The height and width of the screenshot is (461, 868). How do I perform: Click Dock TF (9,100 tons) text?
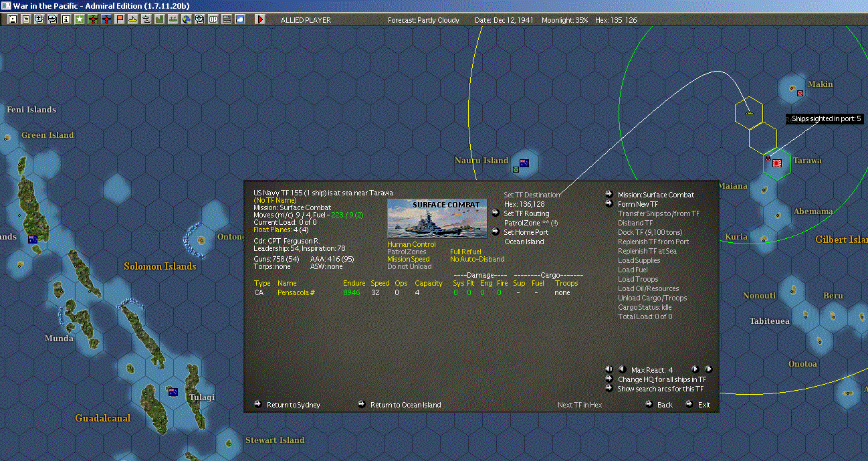[x=650, y=232]
